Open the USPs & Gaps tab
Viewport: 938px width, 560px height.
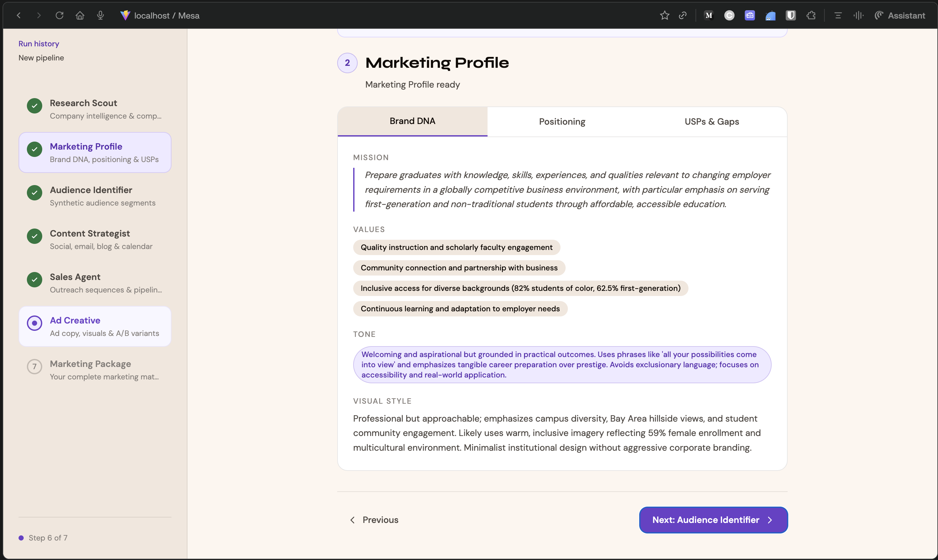[711, 121]
